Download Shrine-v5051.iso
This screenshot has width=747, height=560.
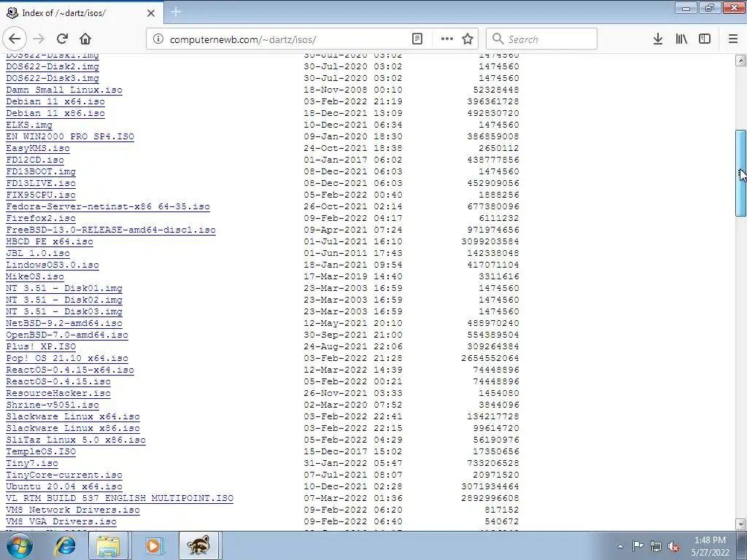(x=53, y=405)
